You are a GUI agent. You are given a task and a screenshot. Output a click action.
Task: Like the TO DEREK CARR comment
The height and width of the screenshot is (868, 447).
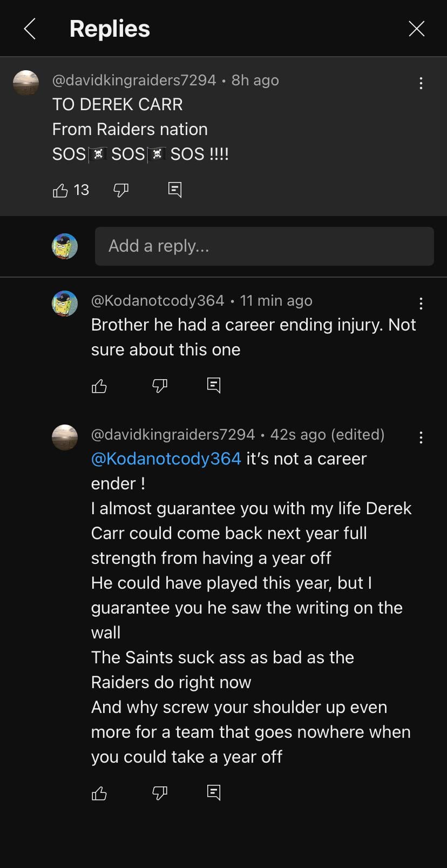tap(60, 190)
